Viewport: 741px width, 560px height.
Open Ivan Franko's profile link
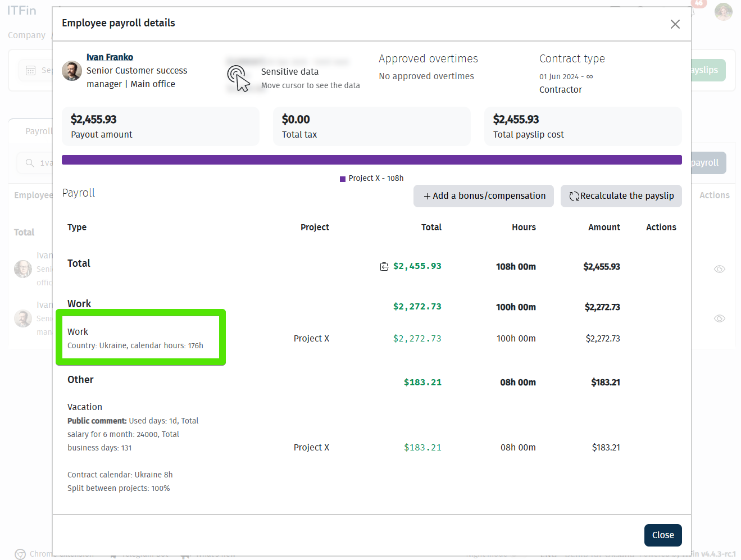tap(110, 57)
